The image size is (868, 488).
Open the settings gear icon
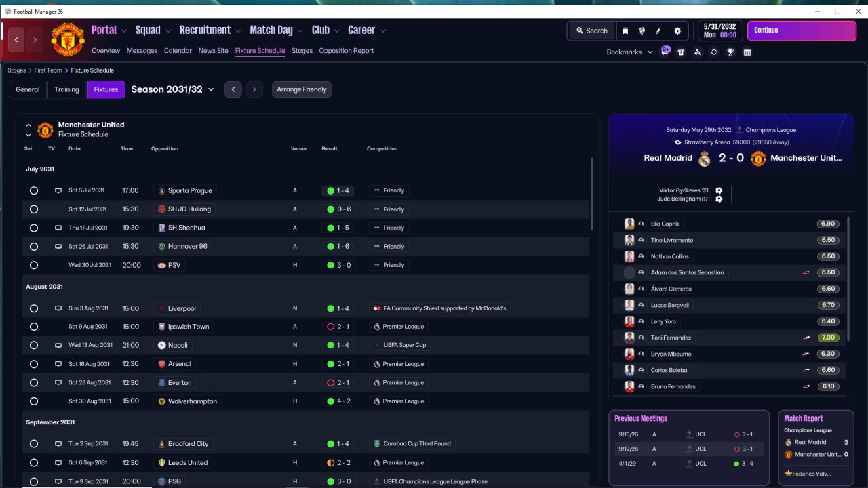coord(677,30)
